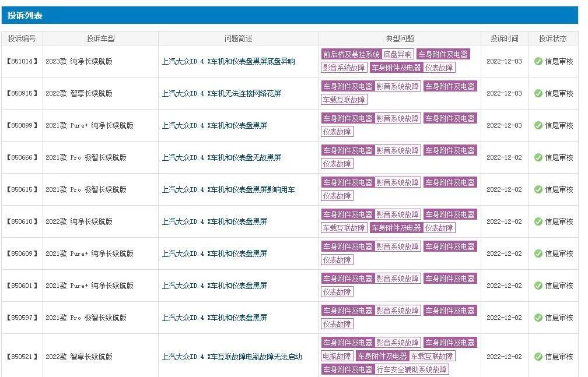Click green check icon in row 851014
588x377 pixels.
538,61
